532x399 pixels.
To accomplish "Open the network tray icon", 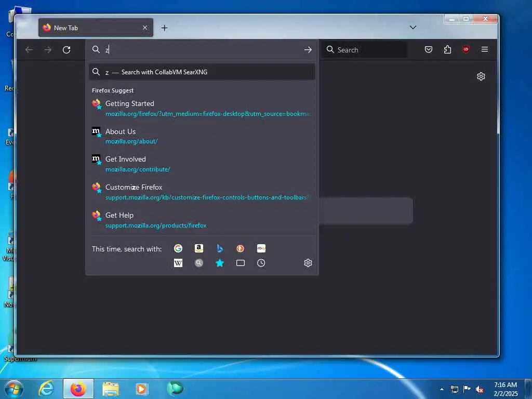I will click(x=454, y=389).
